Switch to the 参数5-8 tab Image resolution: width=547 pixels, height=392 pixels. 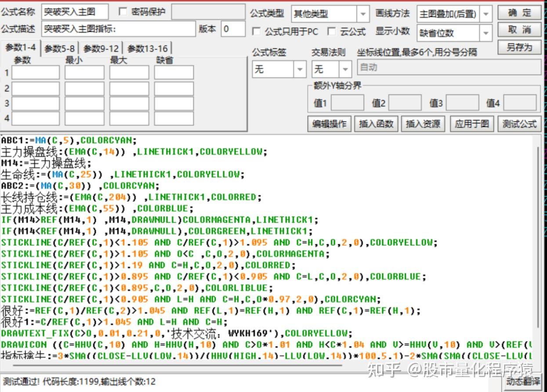pyautogui.click(x=60, y=48)
